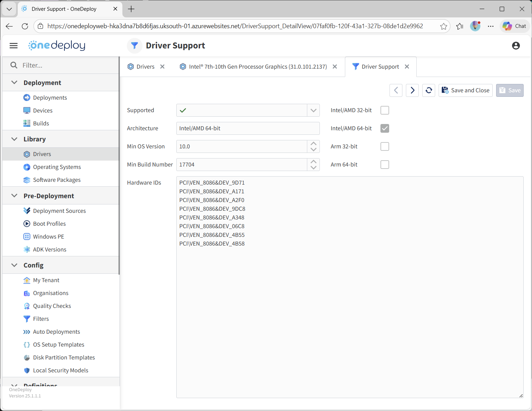Open Windows PE from the sidebar
The image size is (532, 411).
click(48, 236)
